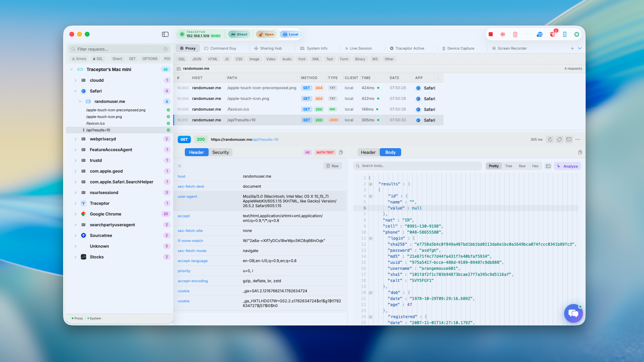Tag the request using the tag icon
644x362 pixels.
tap(559, 139)
